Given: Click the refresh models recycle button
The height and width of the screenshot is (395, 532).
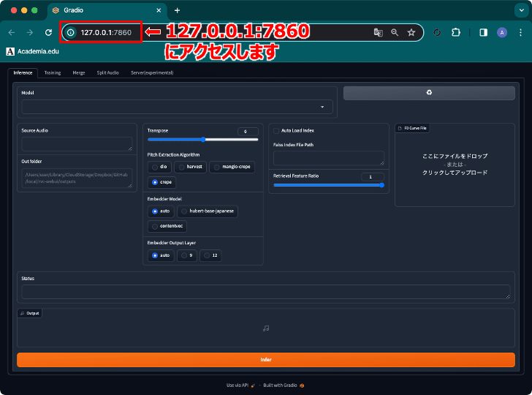Looking at the screenshot, I should coord(429,93).
